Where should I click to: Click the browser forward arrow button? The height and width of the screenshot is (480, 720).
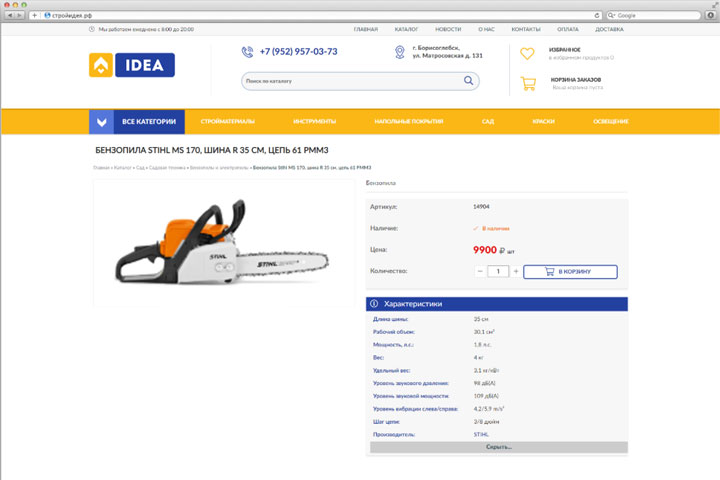[19, 16]
